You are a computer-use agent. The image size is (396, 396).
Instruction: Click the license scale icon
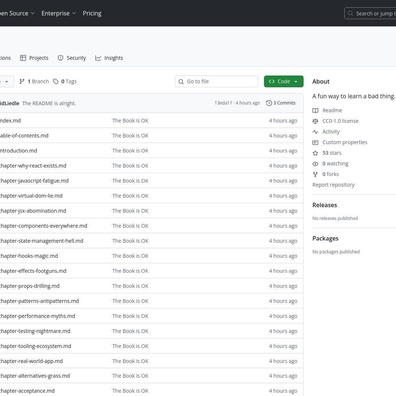coord(315,121)
